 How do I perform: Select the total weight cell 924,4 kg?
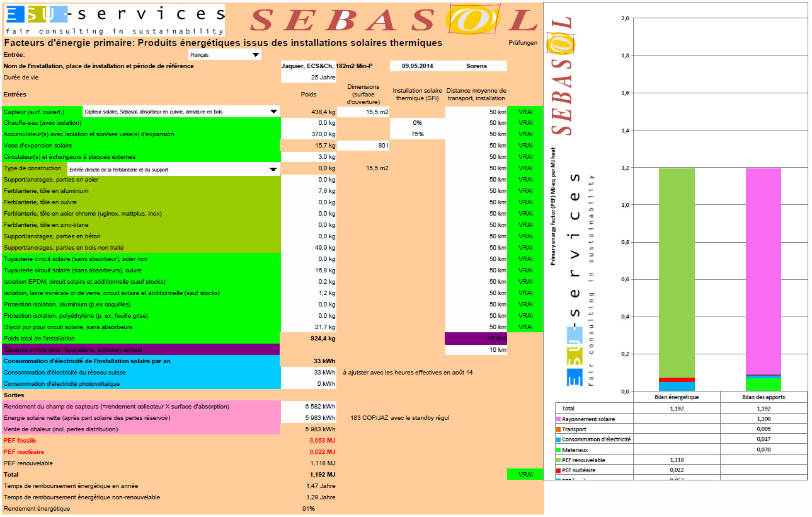(x=309, y=339)
